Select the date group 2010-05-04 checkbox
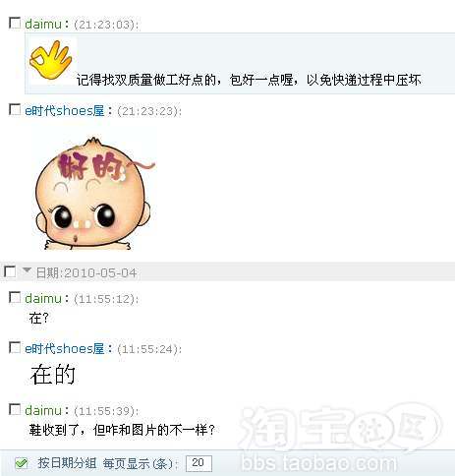455x476 pixels. [x=10, y=271]
